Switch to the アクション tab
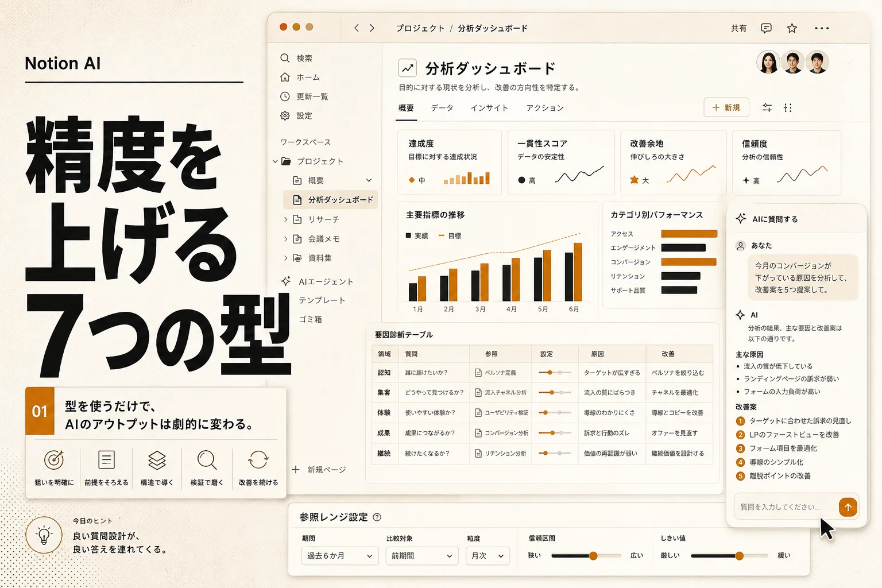Image resolution: width=882 pixels, height=588 pixels. pyautogui.click(x=545, y=108)
